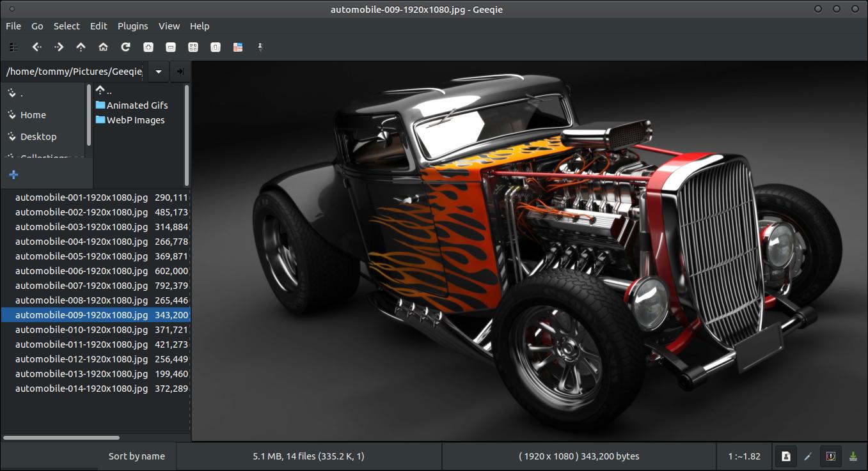The height and width of the screenshot is (471, 868).
Task: Expand the path history dropdown
Action: [x=159, y=72]
